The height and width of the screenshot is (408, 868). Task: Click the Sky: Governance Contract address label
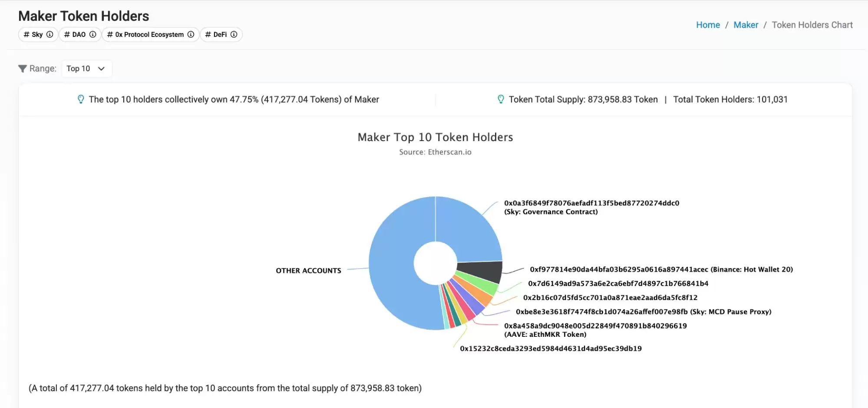point(591,207)
